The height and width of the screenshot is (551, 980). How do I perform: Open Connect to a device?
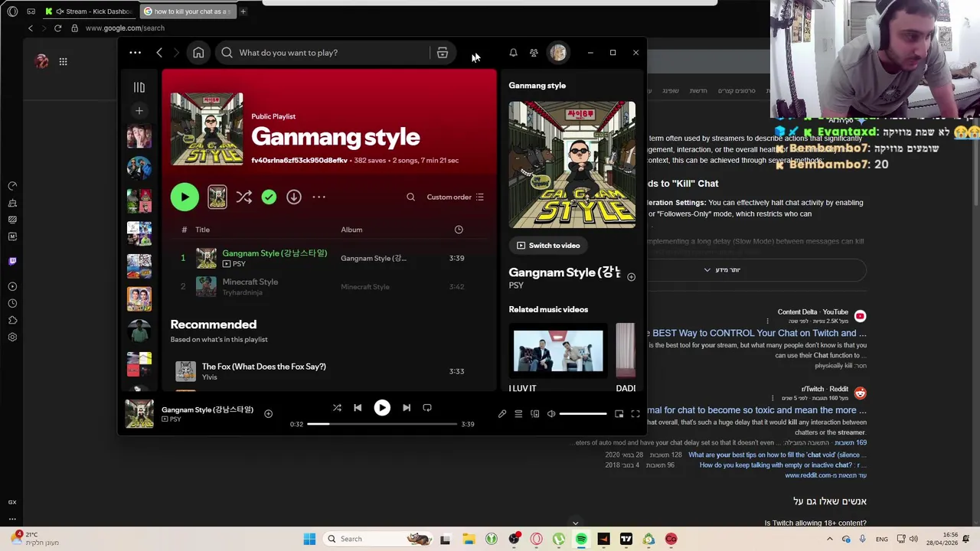coord(534,414)
